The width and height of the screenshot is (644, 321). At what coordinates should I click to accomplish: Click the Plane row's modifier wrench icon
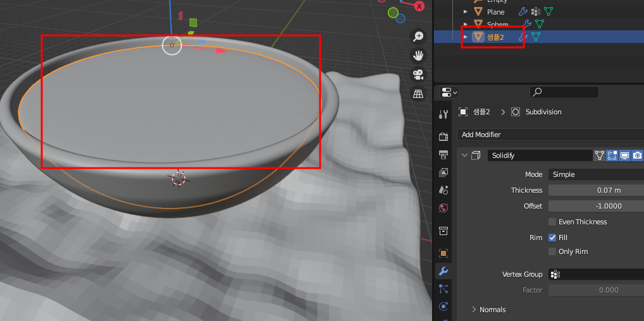pyautogui.click(x=523, y=11)
